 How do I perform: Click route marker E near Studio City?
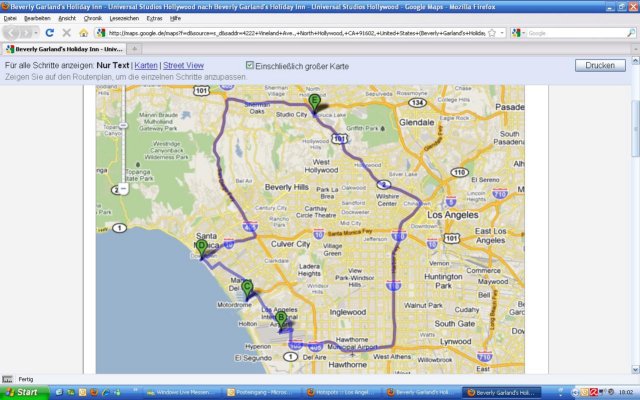click(x=314, y=102)
